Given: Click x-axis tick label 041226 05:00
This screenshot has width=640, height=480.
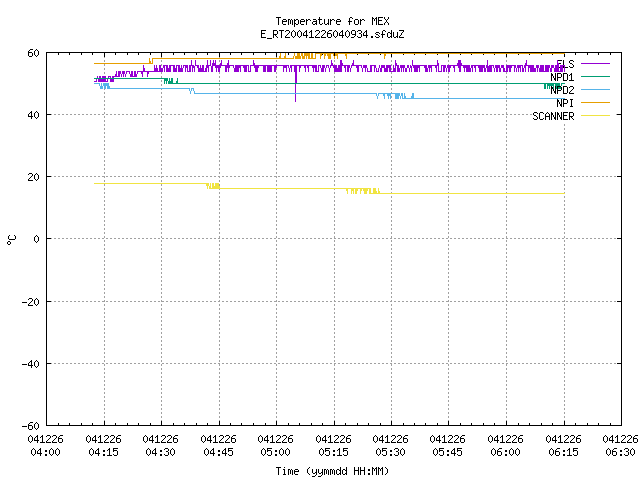Looking at the screenshot, I should (x=276, y=446).
